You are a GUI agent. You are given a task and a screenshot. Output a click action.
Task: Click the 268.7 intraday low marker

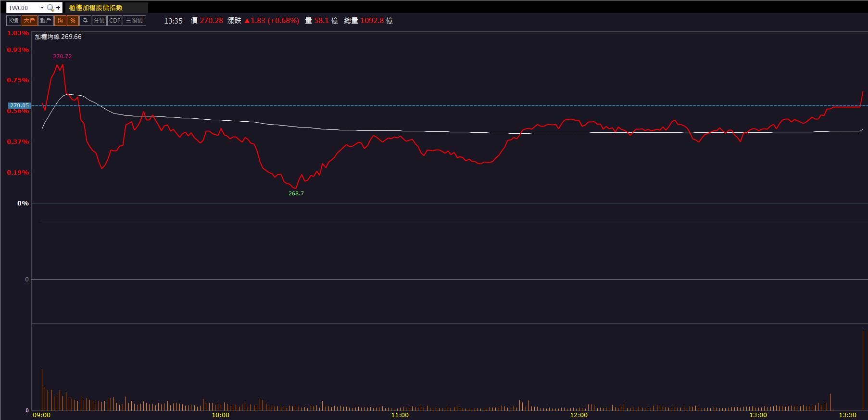(x=296, y=193)
